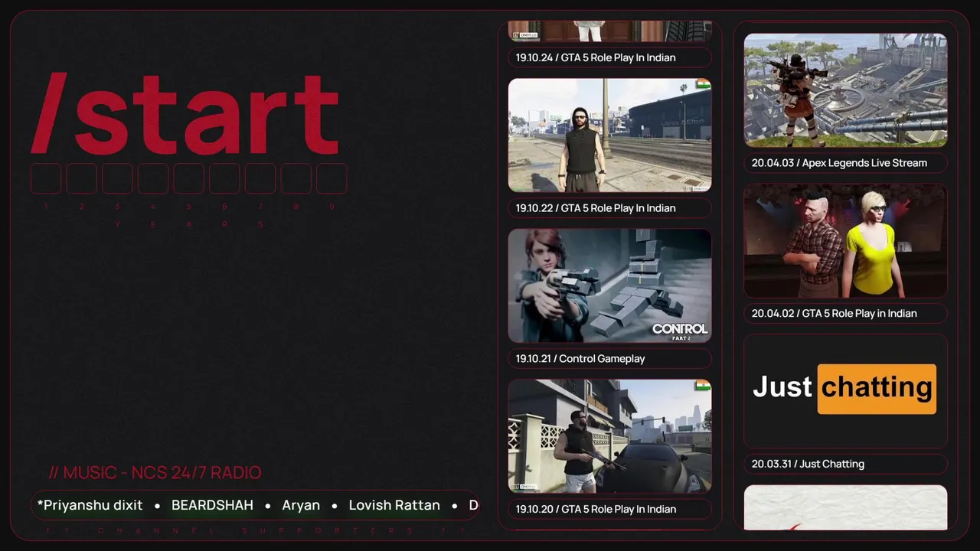
Task: Click '// MUSIC - NCS 24/7 RADIO' text
Action: [x=155, y=473]
